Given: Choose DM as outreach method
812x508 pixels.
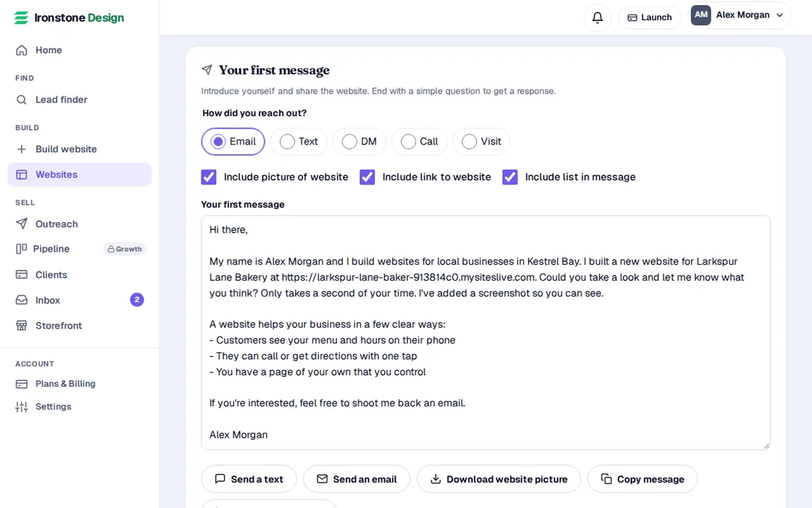Looking at the screenshot, I should 360,142.
